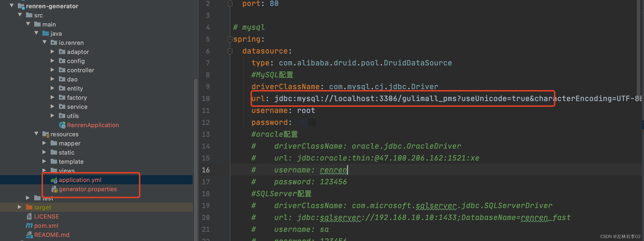The image size is (644, 241).
Task: Click the io.renren package icon
Action: click(x=54, y=42)
